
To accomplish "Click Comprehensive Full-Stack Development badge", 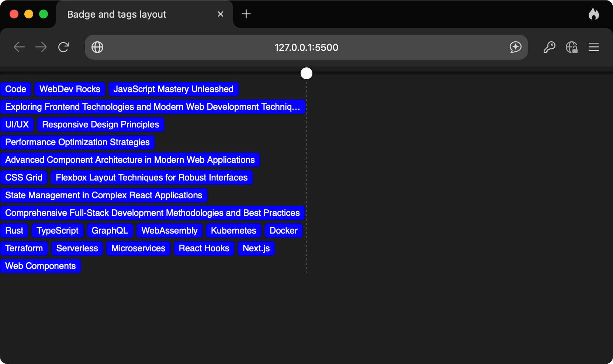I will click(152, 213).
